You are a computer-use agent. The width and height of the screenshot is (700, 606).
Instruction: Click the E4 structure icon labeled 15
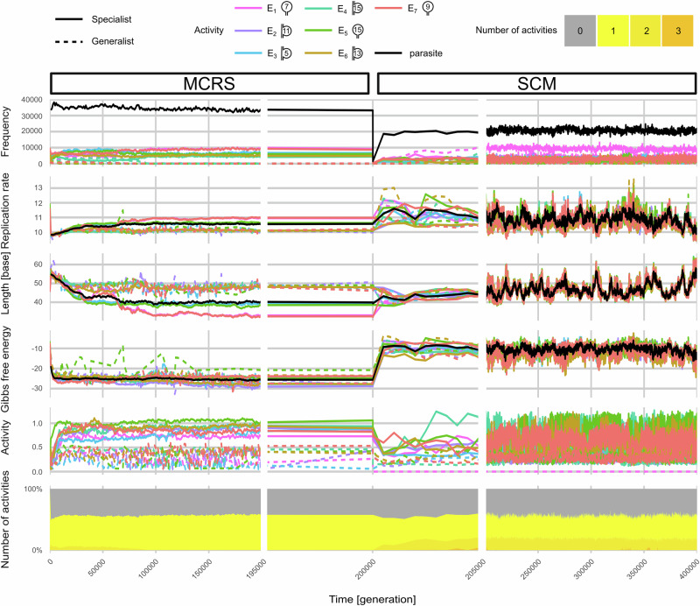click(357, 8)
